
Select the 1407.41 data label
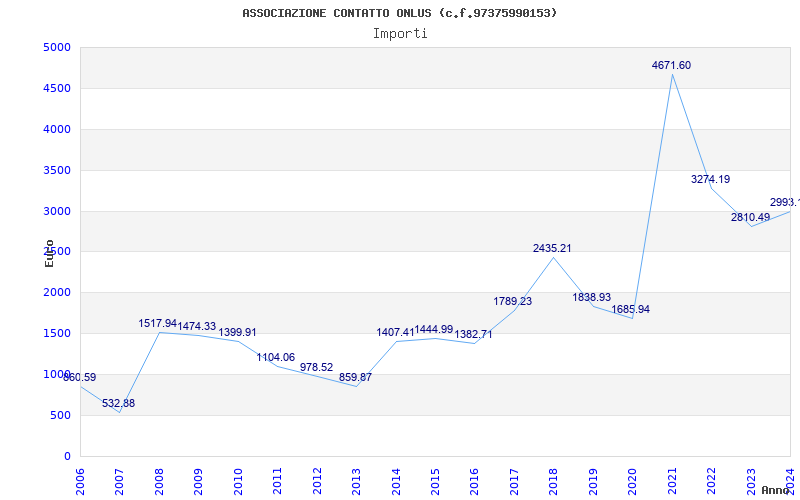395,333
